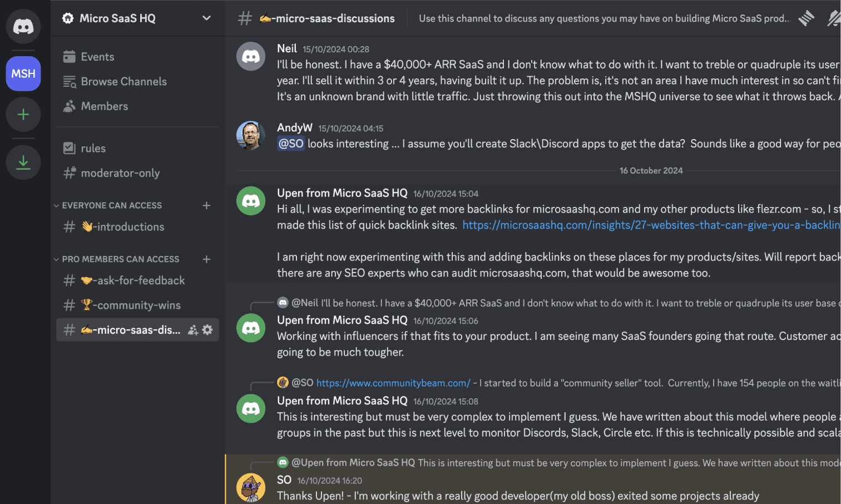
Task: Toggle the notification mute bell in header
Action: pyautogui.click(x=833, y=18)
